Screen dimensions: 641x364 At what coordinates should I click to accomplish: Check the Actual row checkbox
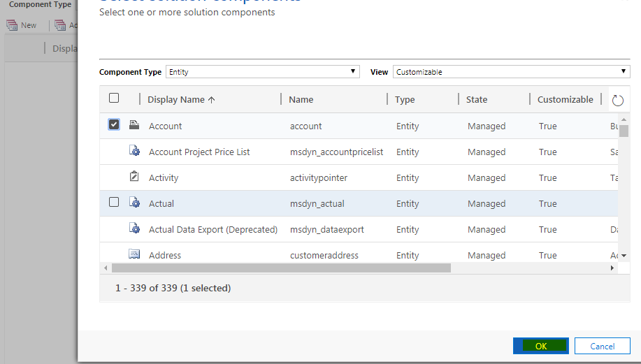pyautogui.click(x=114, y=203)
